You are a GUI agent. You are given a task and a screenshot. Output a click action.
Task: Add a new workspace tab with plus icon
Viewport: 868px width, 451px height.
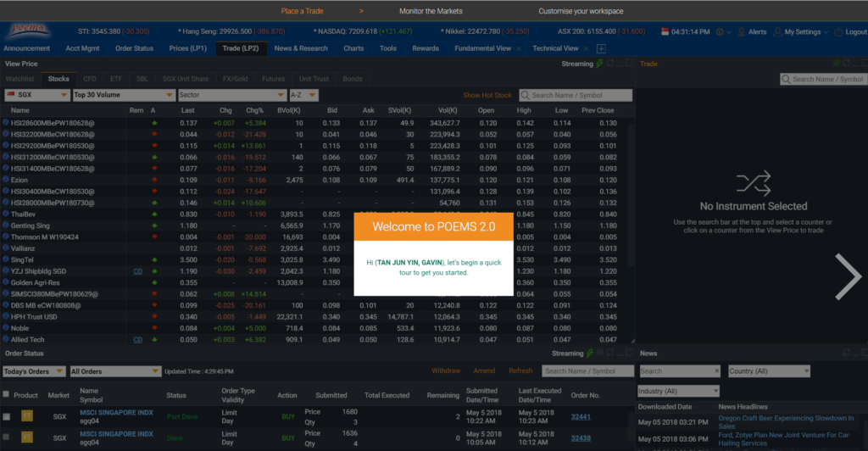coord(601,48)
